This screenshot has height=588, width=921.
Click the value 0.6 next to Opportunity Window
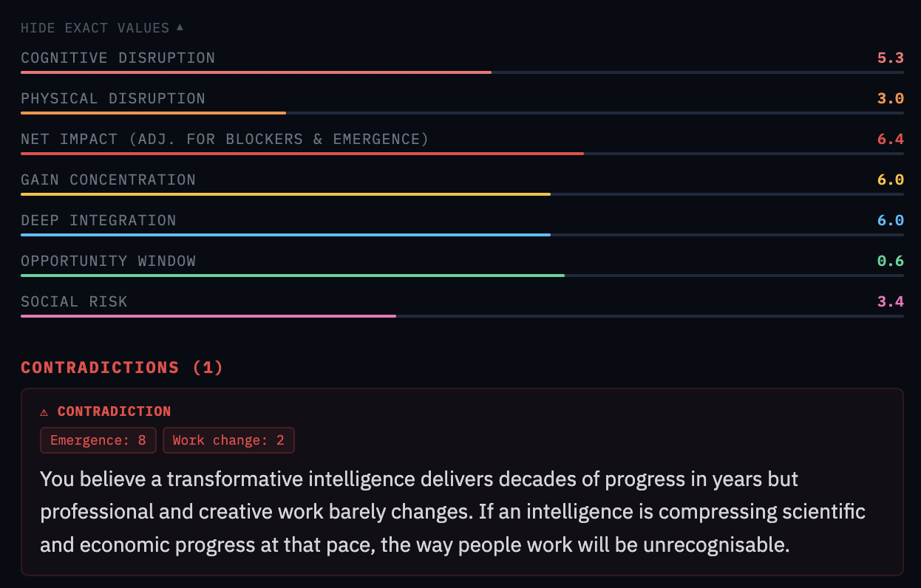coord(891,260)
